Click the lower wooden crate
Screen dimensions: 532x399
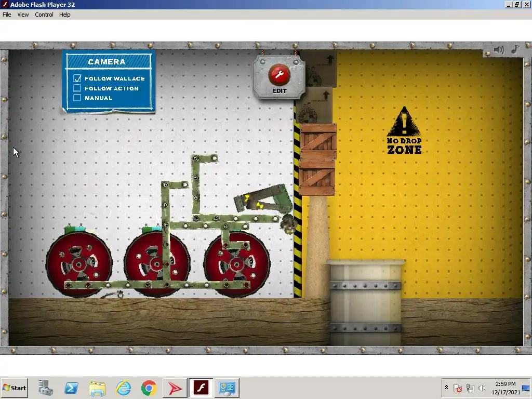pyautogui.click(x=317, y=178)
